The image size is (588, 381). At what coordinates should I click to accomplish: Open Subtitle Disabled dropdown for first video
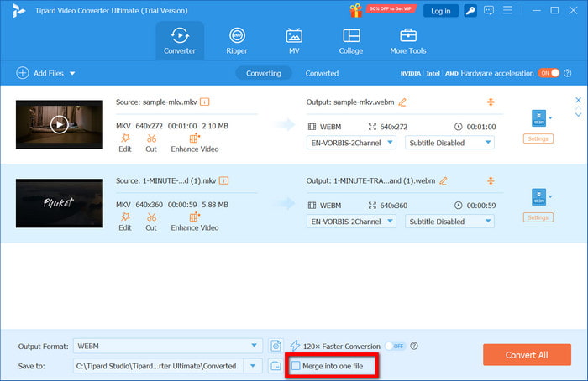tap(449, 143)
